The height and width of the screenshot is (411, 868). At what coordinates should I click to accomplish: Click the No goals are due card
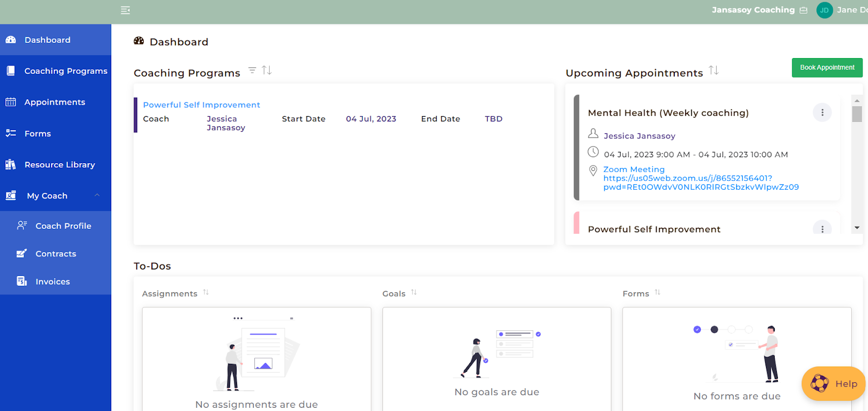(x=497, y=359)
